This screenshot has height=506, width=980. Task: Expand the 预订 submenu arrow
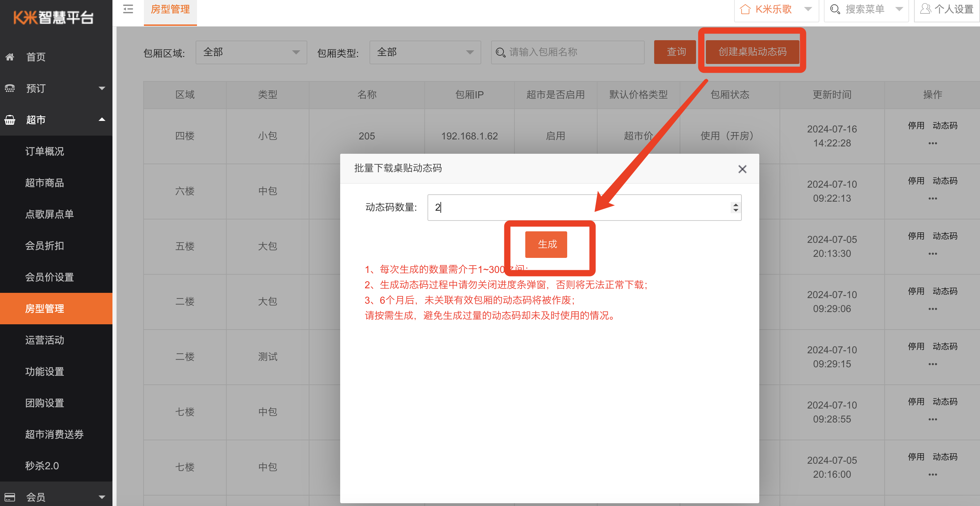pos(102,88)
